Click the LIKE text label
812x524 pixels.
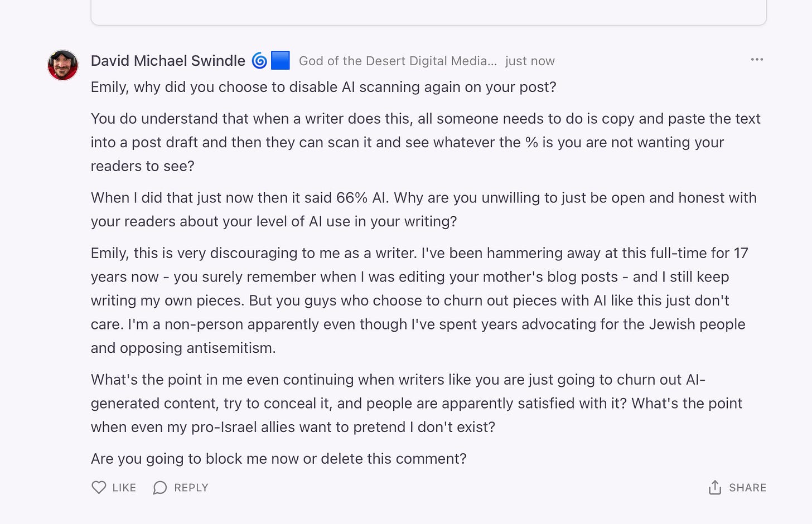124,488
